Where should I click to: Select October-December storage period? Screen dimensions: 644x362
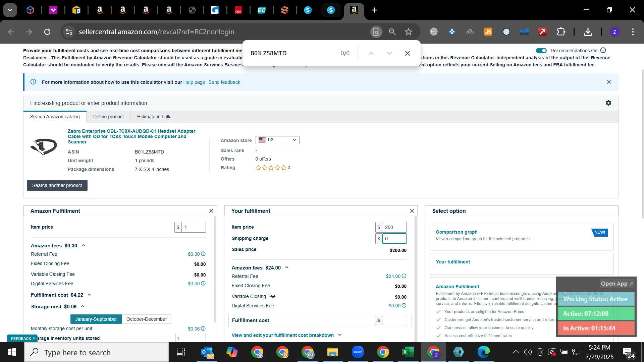point(147,319)
